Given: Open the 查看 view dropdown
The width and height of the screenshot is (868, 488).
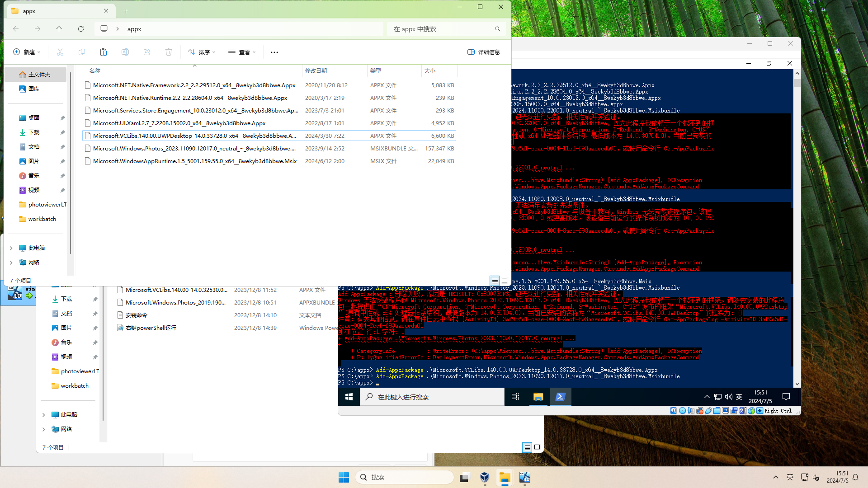Looking at the screenshot, I should (x=242, y=52).
